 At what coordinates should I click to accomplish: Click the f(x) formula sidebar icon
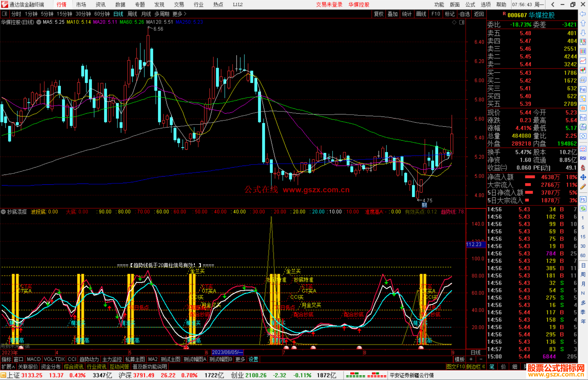click(x=583, y=127)
